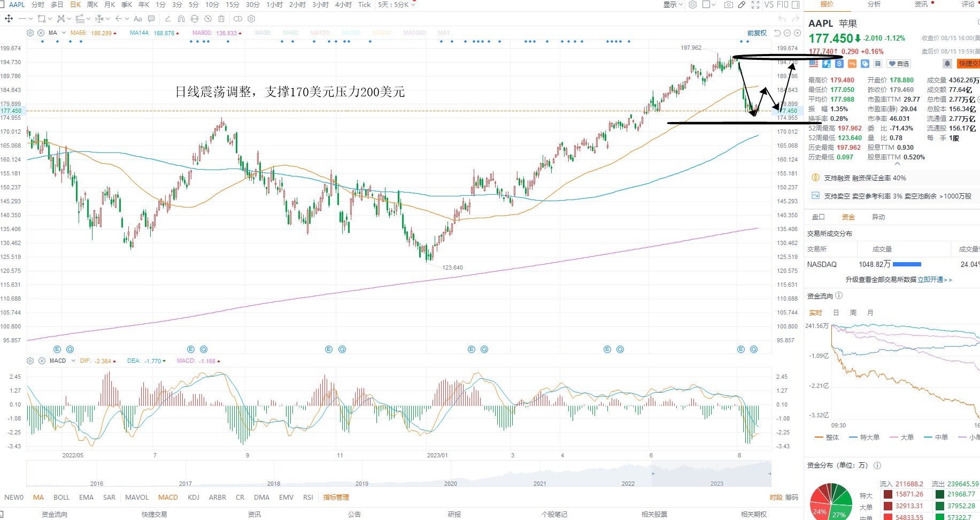Toggle KDJ indicator in the sub chart
Image resolution: width=980 pixels, height=520 pixels.
(x=194, y=498)
